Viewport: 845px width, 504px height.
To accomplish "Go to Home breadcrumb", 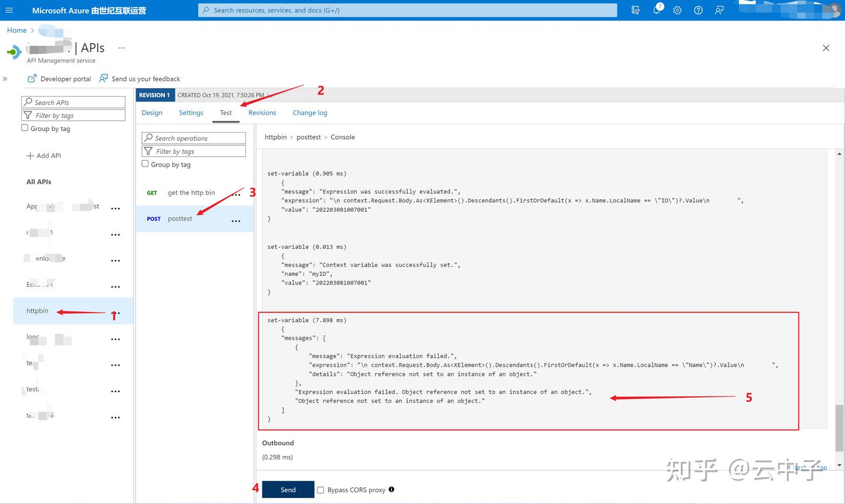I will 16,30.
